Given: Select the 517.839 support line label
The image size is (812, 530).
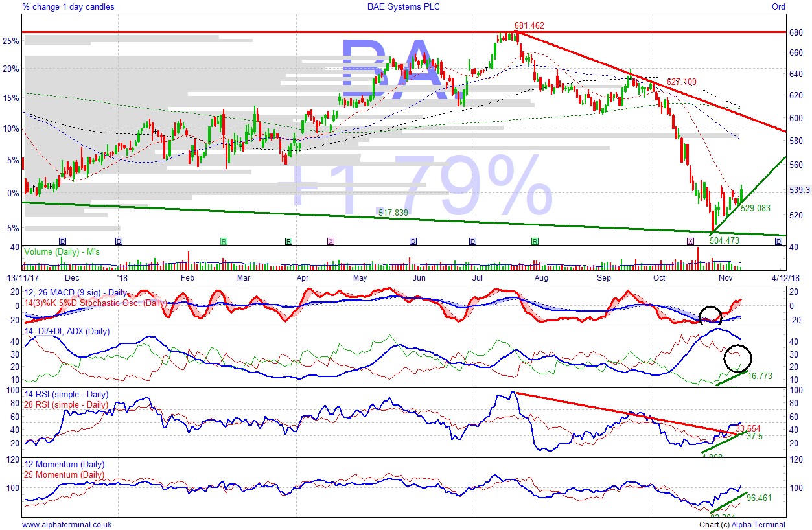Looking at the screenshot, I should click(394, 212).
